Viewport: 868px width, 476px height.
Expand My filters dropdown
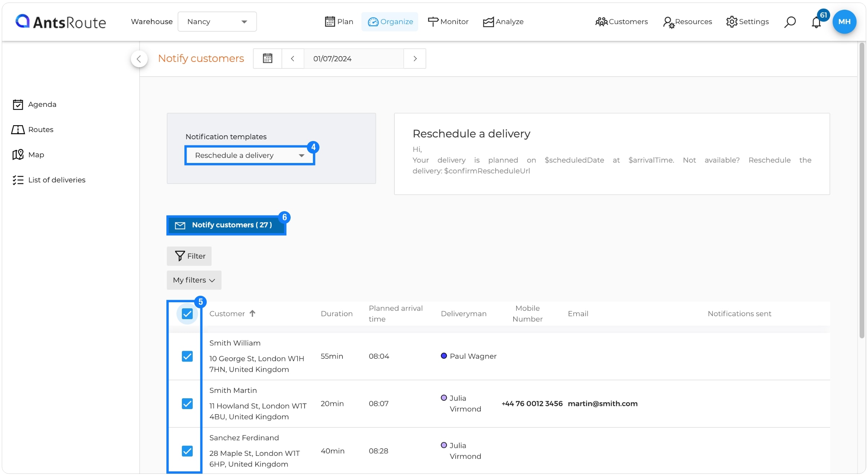(194, 280)
